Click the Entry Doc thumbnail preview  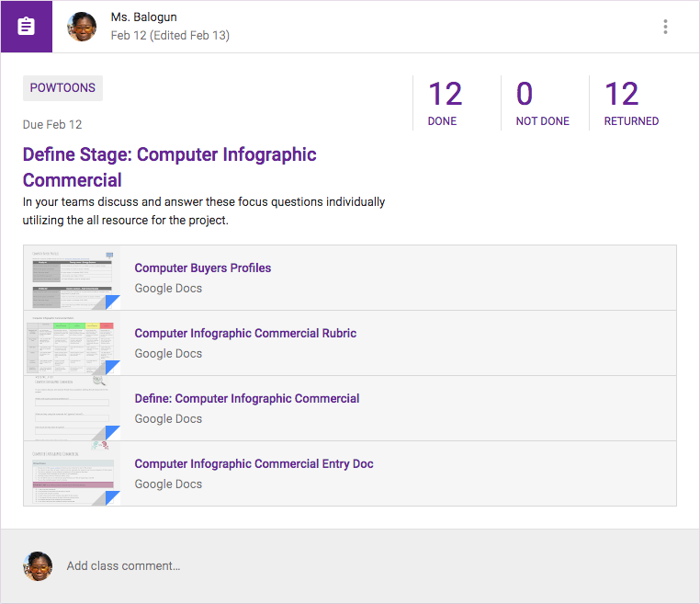72,473
